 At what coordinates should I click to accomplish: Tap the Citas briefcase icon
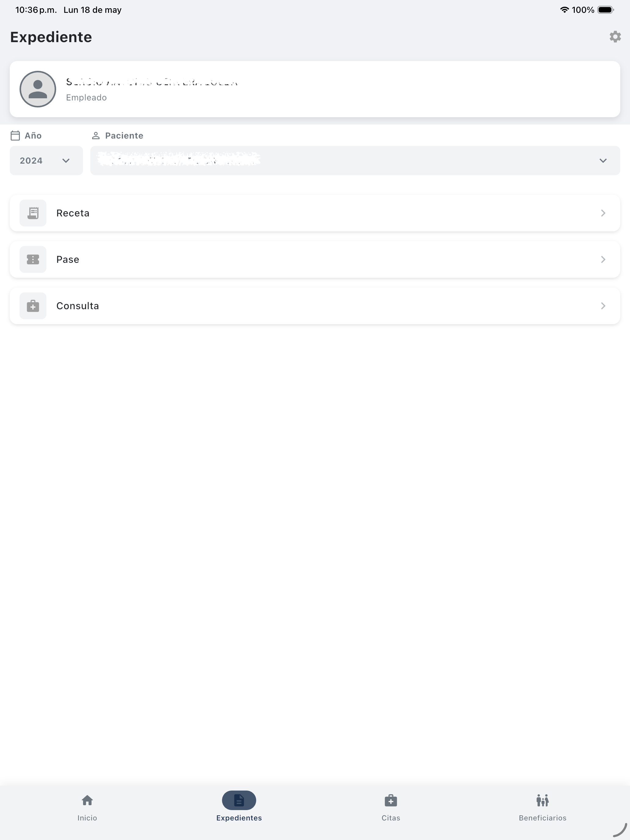(391, 801)
